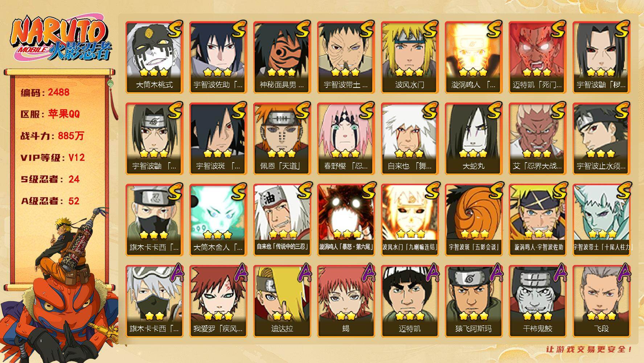This screenshot has height=363, width=644.
Task: Select the 飞段 ninja card
Action: (x=601, y=301)
